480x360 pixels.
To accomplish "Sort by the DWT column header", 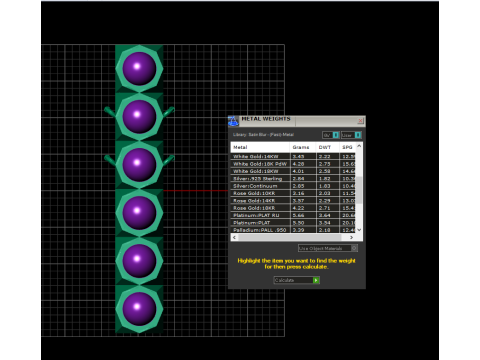I will [328, 147].
